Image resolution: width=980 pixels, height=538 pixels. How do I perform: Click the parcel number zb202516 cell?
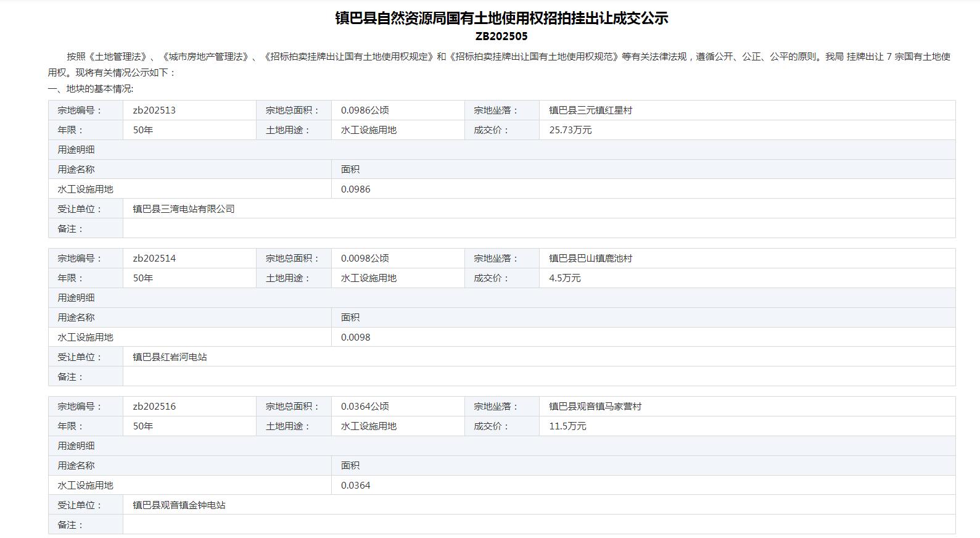(x=154, y=407)
